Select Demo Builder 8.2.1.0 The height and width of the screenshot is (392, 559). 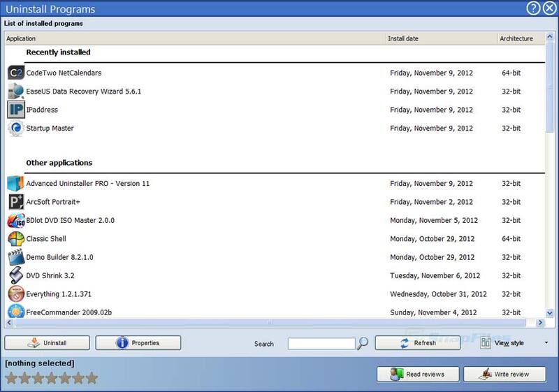[59, 257]
